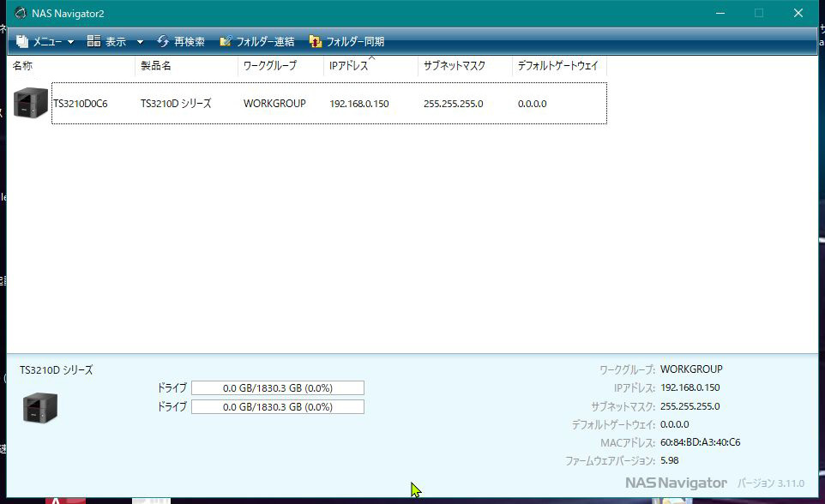The width and height of the screenshot is (825, 504).
Task: Click the バージョン 3.11.0 text
Action: tap(771, 483)
